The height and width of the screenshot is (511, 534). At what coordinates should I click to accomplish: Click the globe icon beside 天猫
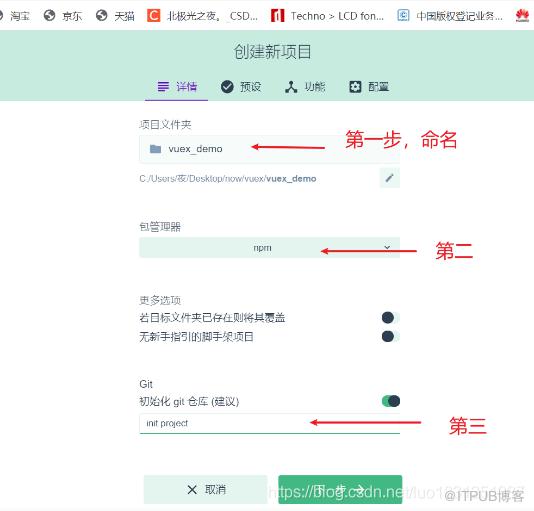click(101, 15)
